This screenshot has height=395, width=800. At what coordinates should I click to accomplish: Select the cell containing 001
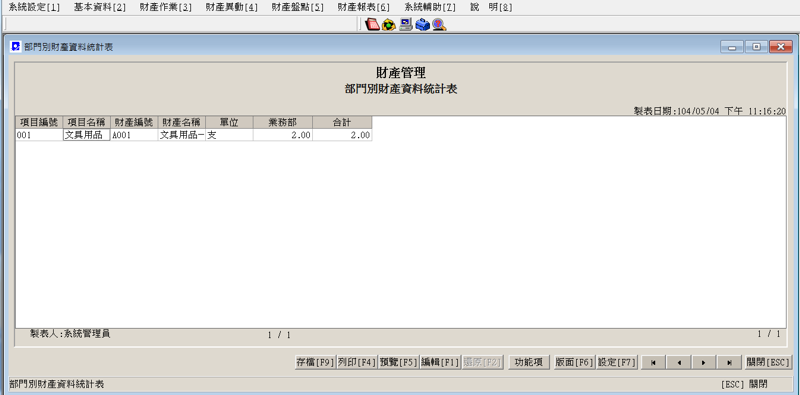[x=39, y=135]
